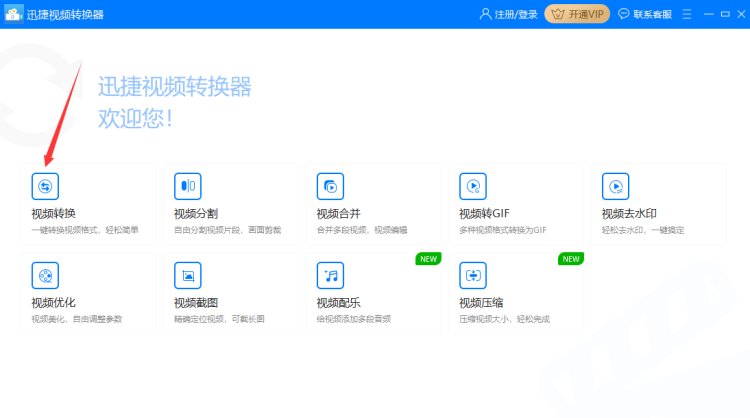Click the 视频截图 title text
Screen dimensions: 750x418
[x=196, y=302]
